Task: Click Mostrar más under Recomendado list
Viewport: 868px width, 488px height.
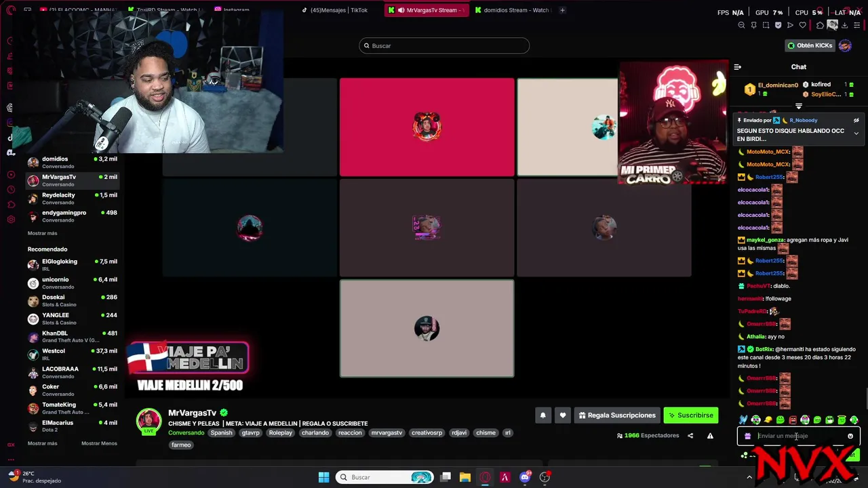Action: [x=42, y=443]
